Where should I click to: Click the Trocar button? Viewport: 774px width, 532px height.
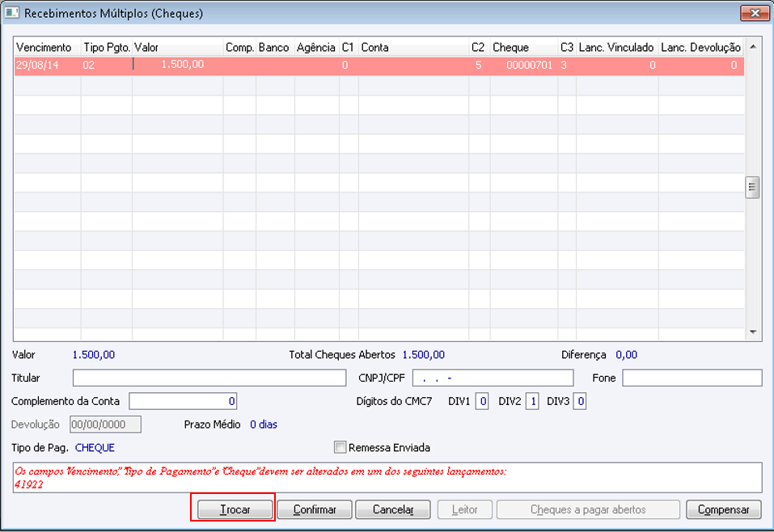pyautogui.click(x=235, y=509)
